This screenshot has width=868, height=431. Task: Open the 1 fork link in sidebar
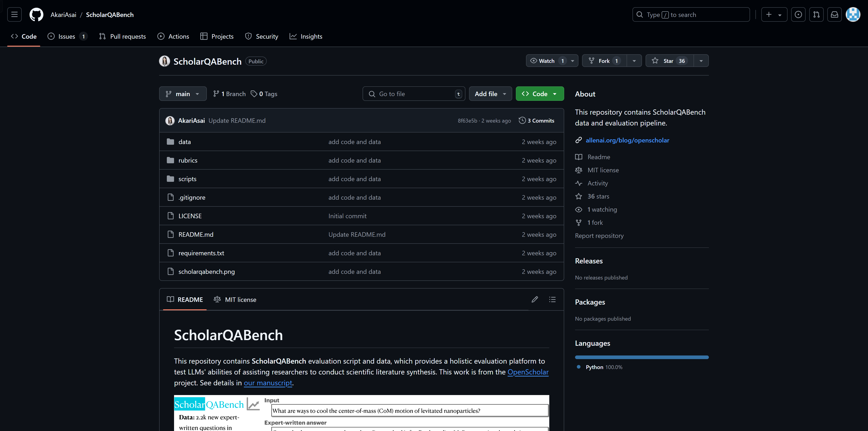(x=595, y=223)
